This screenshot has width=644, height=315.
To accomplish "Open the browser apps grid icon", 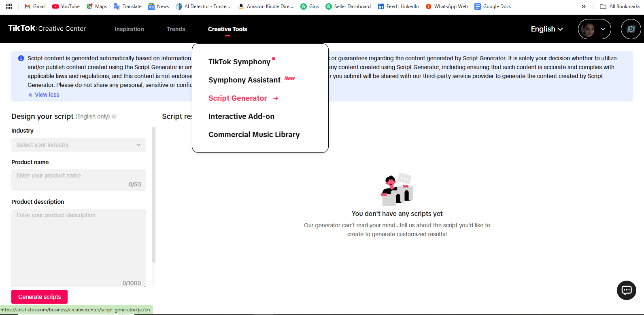I will (x=9, y=6).
